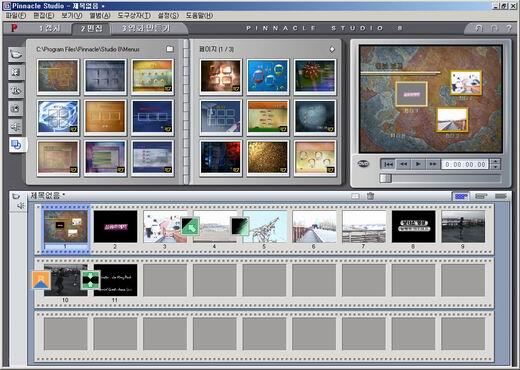
Task: Open the 파일(F) menu
Action: (16, 16)
